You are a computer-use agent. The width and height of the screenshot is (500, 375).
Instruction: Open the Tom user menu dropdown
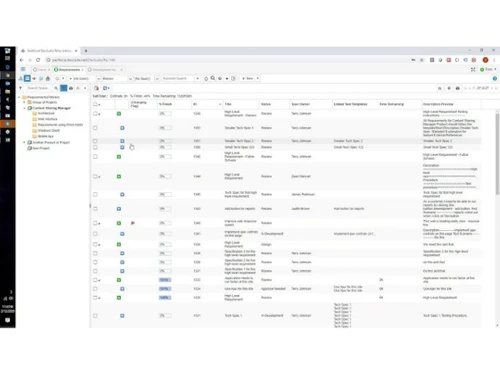coord(489,69)
